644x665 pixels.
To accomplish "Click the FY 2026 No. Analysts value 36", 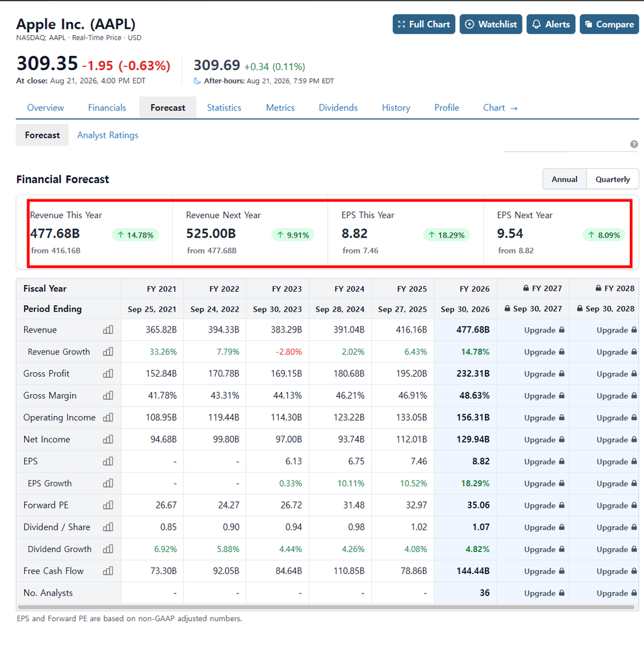I will [x=484, y=592].
